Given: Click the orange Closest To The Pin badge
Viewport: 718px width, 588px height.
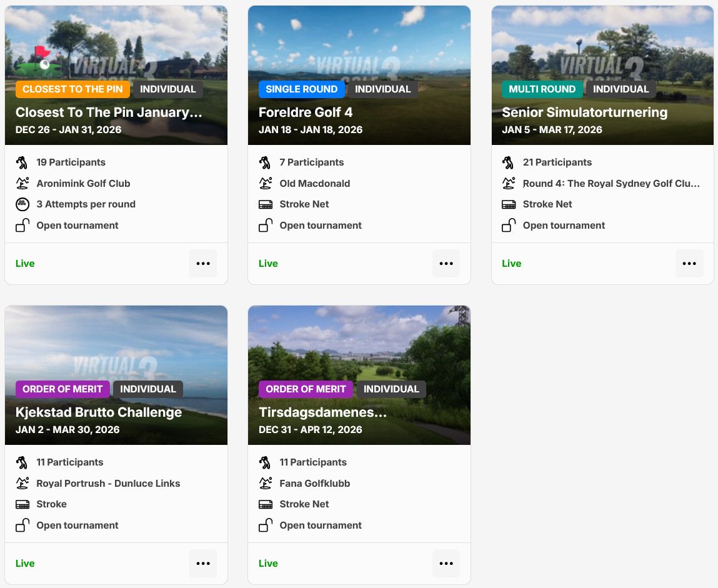Looking at the screenshot, I should (x=72, y=89).
